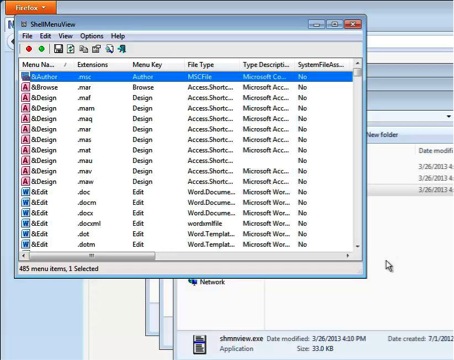Click the Find toolbar icon
Screen dimensions: 454x360
pyautogui.click(x=109, y=49)
